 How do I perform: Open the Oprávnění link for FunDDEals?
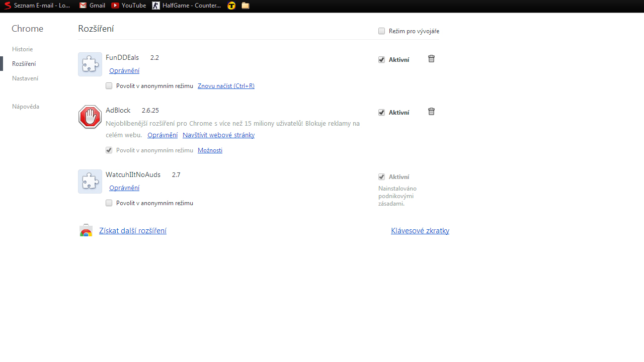[x=124, y=71]
